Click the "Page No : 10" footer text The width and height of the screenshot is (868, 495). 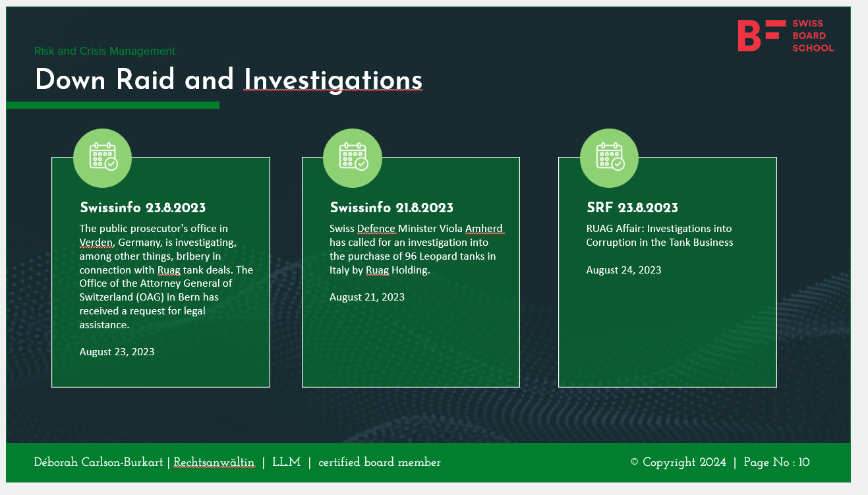[776, 463]
